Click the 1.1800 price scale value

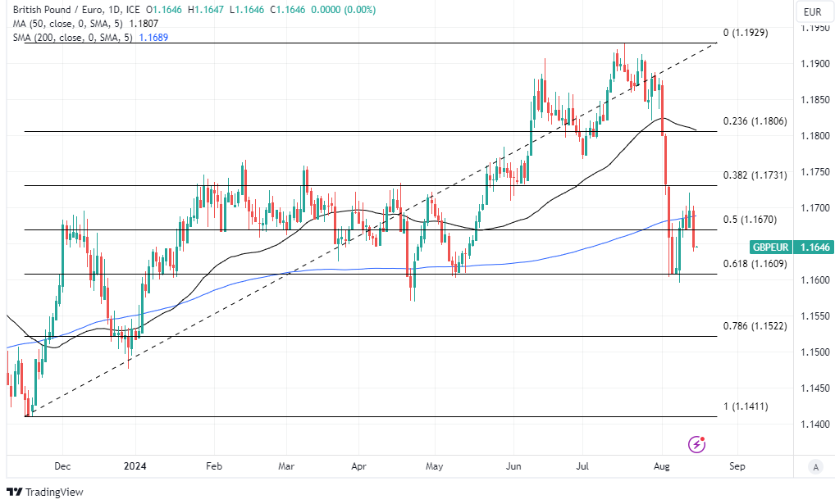point(813,136)
